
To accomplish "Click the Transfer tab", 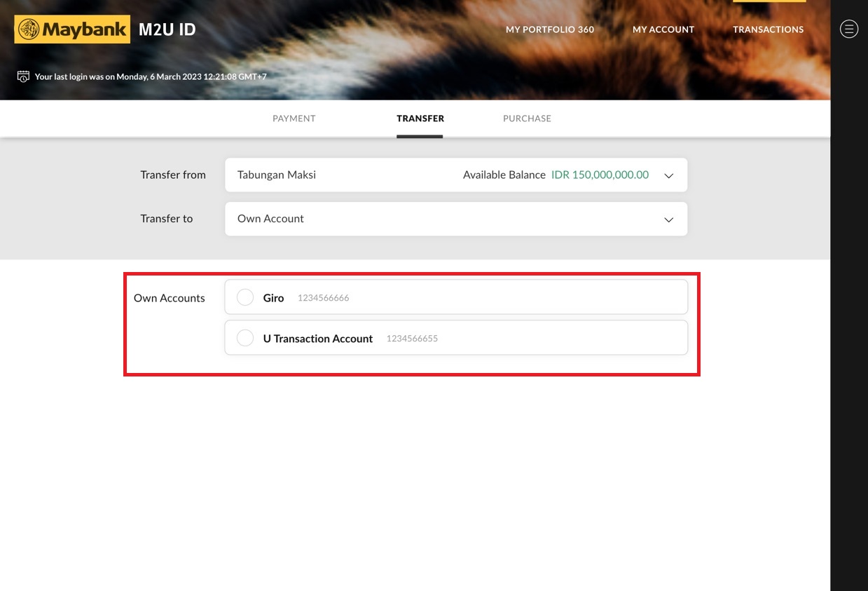I will [420, 118].
